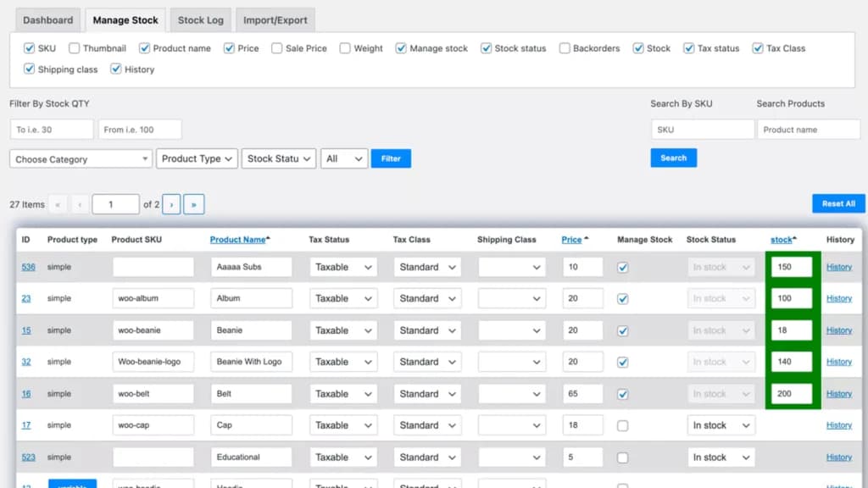Go to next page arrow in pagination
Image resolution: width=868 pixels, height=488 pixels.
[x=171, y=205]
